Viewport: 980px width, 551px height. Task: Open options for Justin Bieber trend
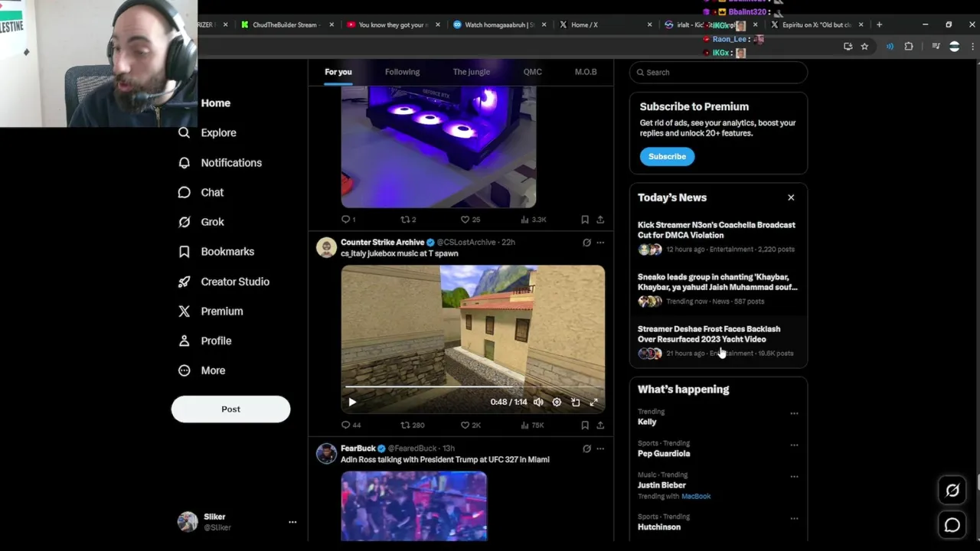(794, 476)
